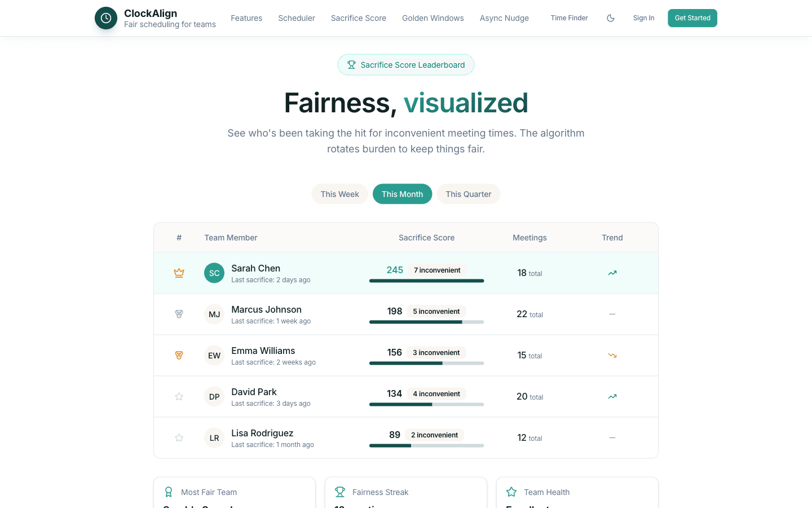Viewport: 812px width, 508px height.
Task: Open Sarah Chen's 7 inconvenient details chip
Action: click(x=437, y=270)
